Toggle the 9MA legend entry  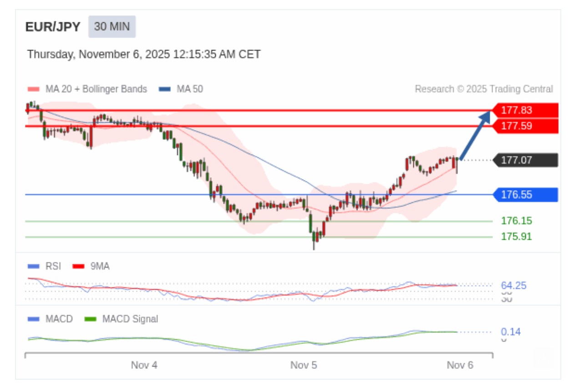tap(91, 266)
